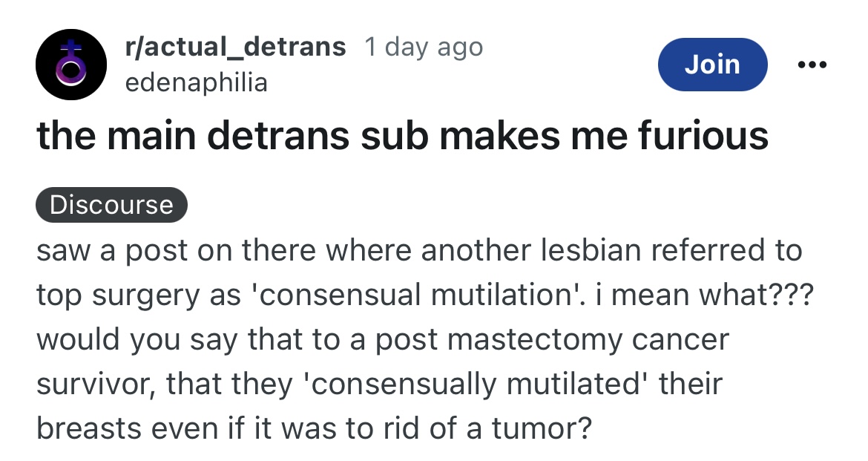Click the word 'lesbian' in the first body line

(x=591, y=250)
